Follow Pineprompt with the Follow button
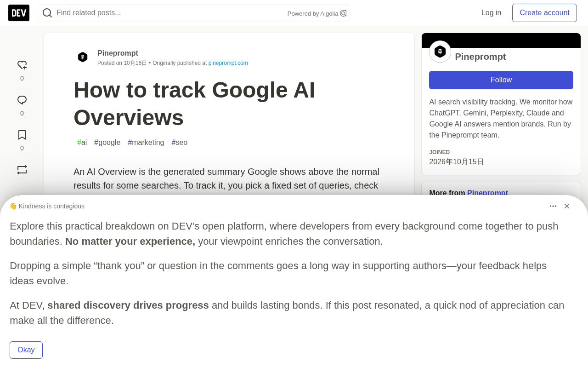Viewport: 588px width, 368px height. (501, 80)
